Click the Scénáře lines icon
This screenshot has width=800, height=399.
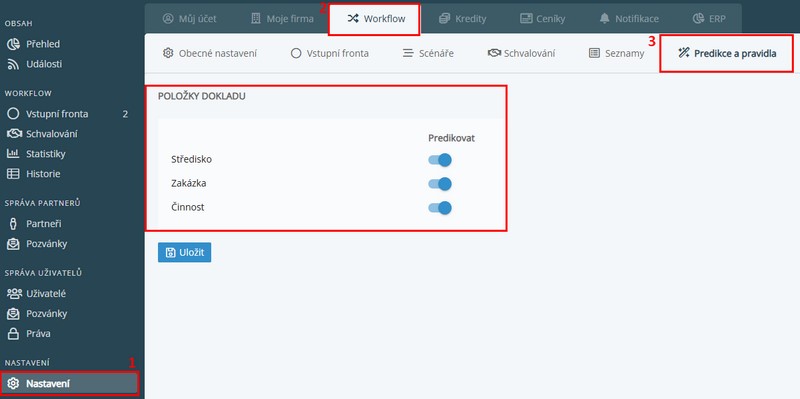coord(408,53)
